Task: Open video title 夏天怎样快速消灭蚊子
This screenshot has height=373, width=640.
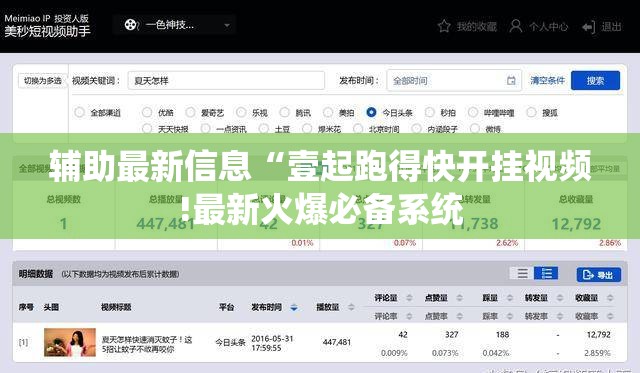Action: coord(147,344)
